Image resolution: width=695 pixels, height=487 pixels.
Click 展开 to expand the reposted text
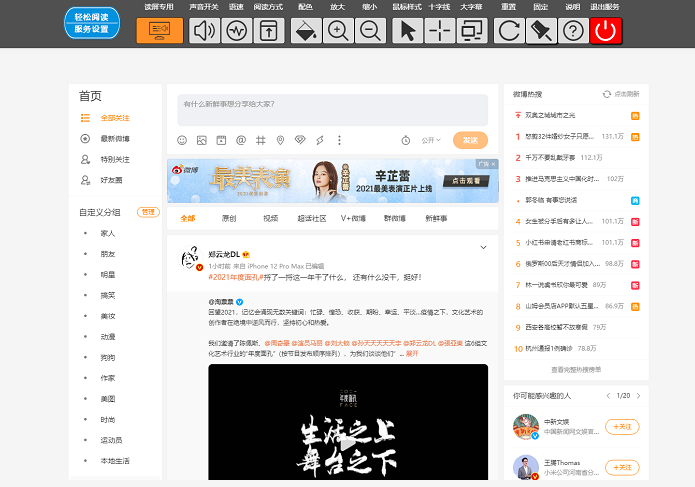coord(412,354)
